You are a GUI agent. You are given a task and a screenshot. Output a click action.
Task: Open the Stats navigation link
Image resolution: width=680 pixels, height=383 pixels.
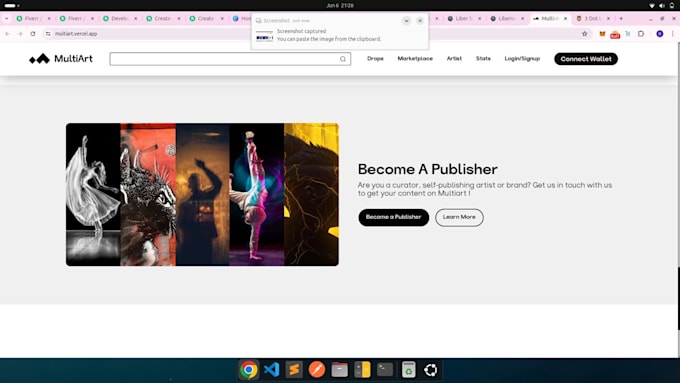tap(483, 59)
